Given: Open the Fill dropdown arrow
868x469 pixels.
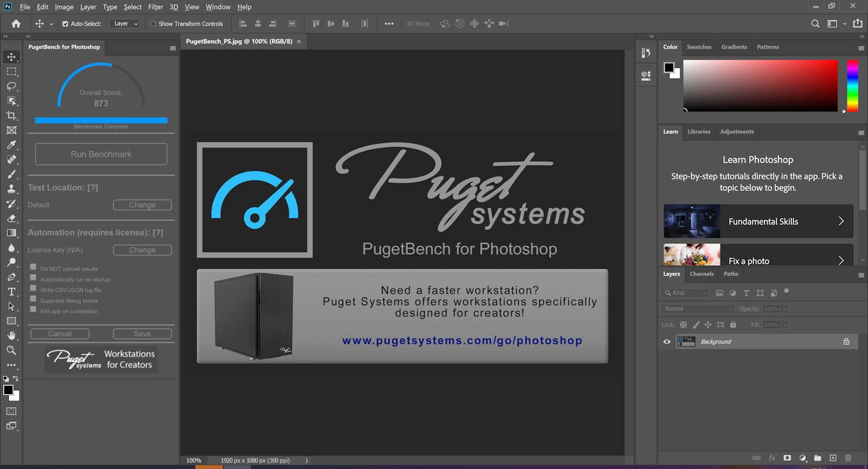Looking at the screenshot, I should [x=784, y=325].
